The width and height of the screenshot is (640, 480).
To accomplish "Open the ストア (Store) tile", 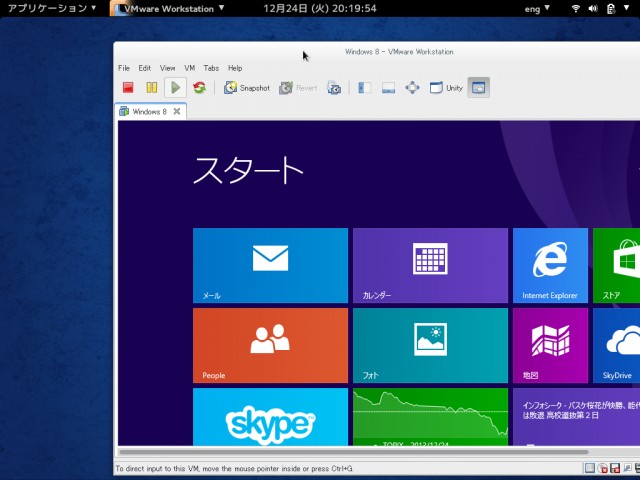I will pos(616,265).
